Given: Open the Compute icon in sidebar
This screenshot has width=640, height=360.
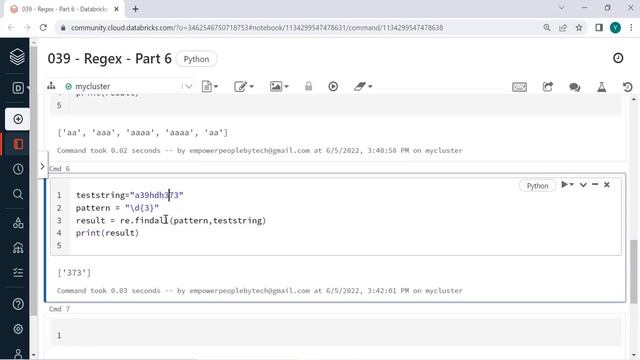Looking at the screenshot, I should click(x=18, y=248).
